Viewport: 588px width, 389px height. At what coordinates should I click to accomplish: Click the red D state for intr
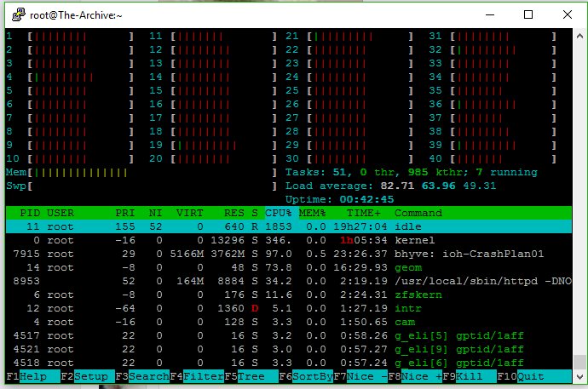click(255, 308)
